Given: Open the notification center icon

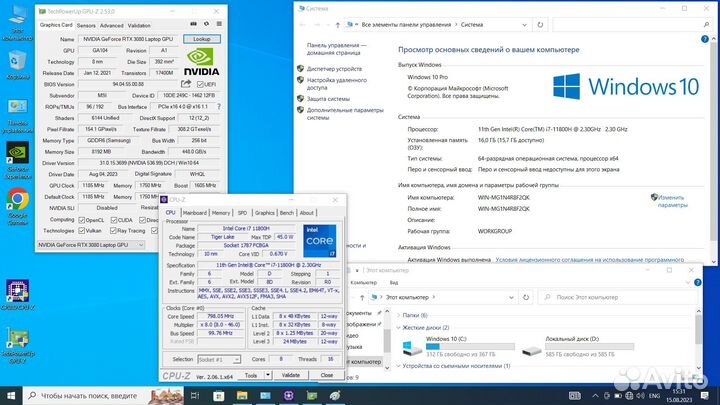Looking at the screenshot, I should 705,395.
